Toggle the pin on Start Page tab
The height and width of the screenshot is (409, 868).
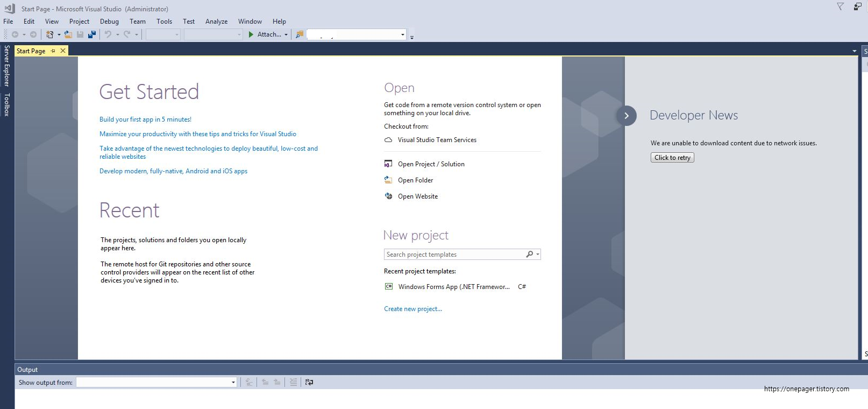pos(53,51)
